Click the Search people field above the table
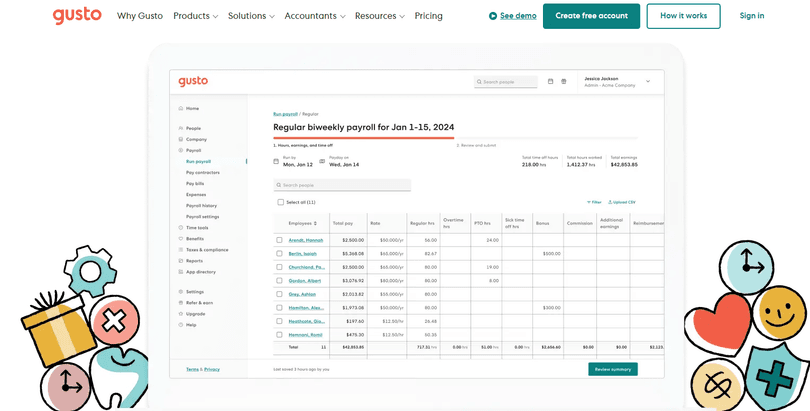This screenshot has width=810, height=411. 343,185
